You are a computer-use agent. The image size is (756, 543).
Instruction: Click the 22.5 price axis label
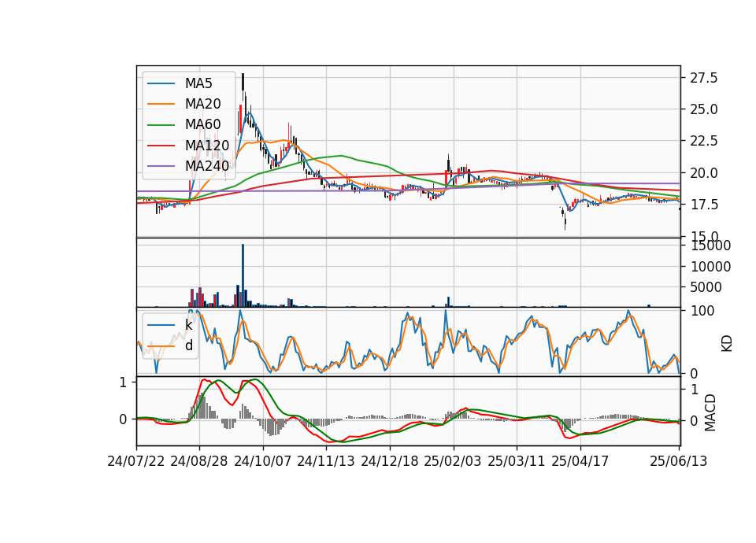[704, 141]
